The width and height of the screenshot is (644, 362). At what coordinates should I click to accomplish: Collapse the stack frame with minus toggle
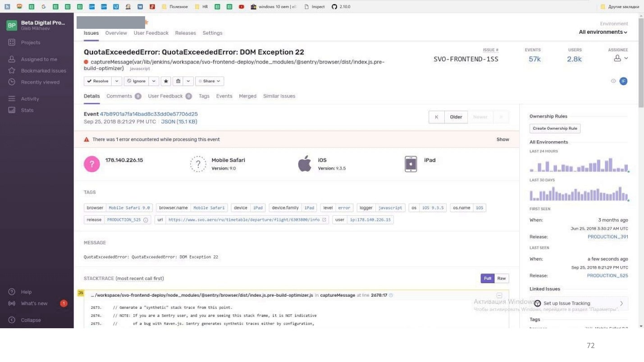(x=499, y=295)
